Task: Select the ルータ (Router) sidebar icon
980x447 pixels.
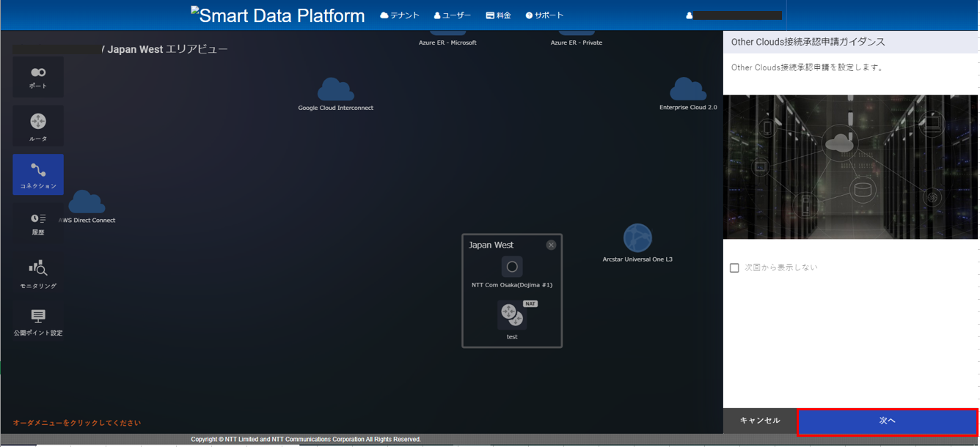Action: click(38, 125)
